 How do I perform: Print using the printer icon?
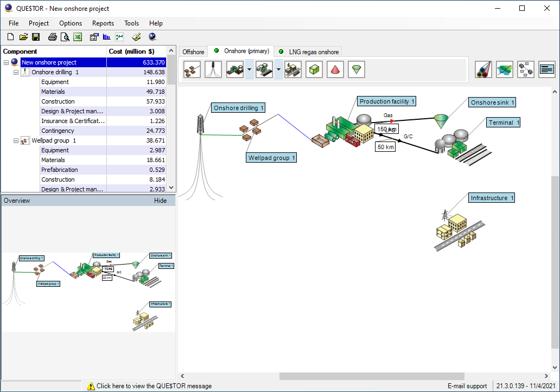pyautogui.click(x=53, y=37)
